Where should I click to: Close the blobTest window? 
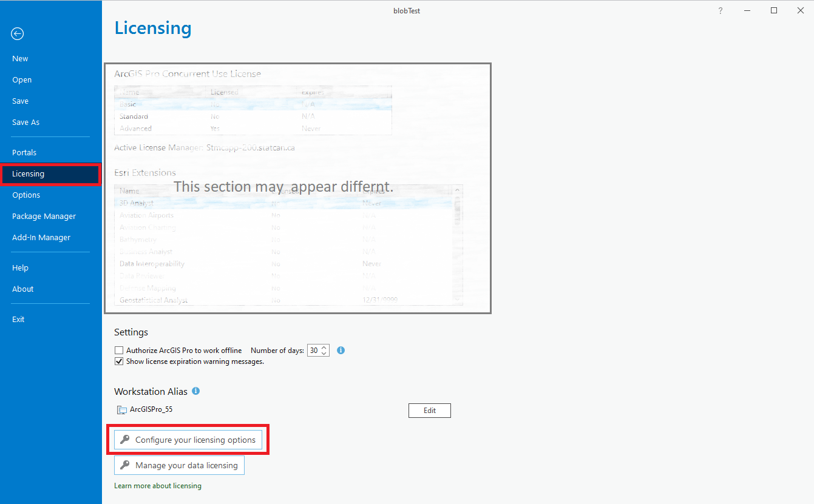801,11
